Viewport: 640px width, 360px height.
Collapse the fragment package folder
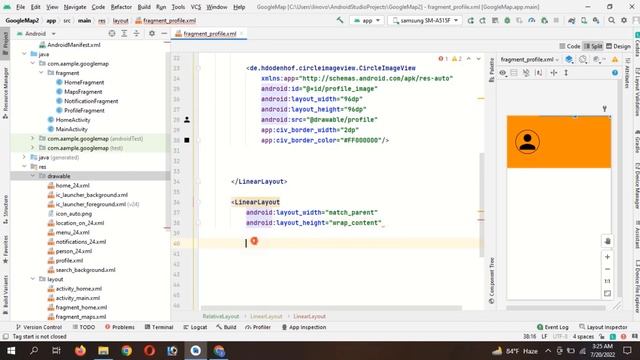[41, 73]
